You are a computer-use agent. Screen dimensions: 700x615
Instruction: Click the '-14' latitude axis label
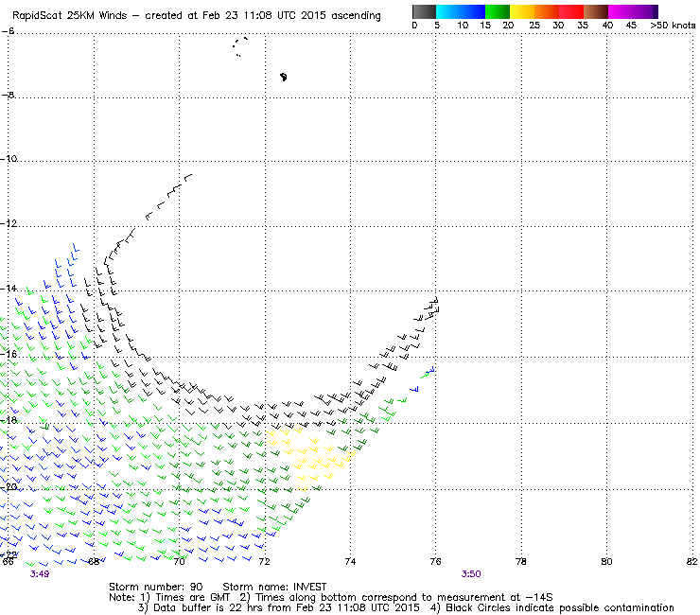[9, 289]
